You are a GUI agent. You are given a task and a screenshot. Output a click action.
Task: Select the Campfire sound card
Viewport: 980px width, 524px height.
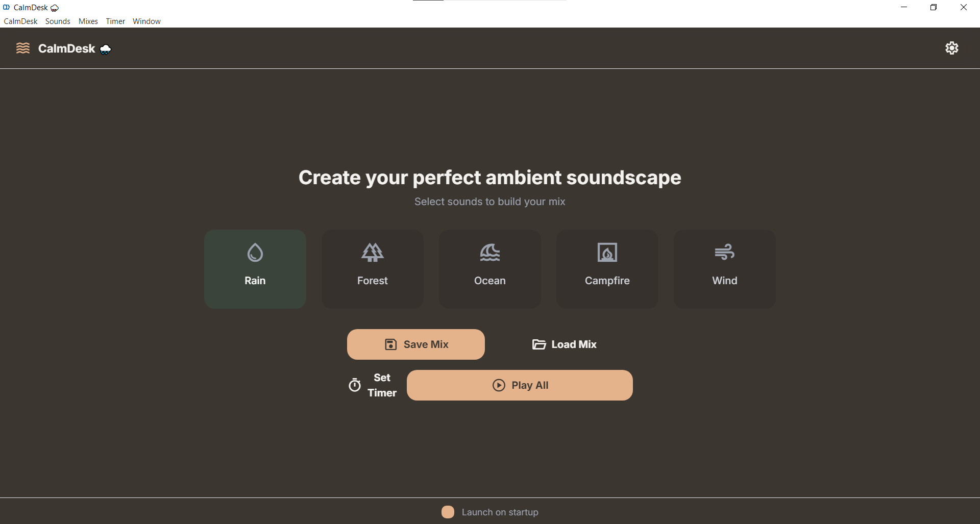coord(607,269)
